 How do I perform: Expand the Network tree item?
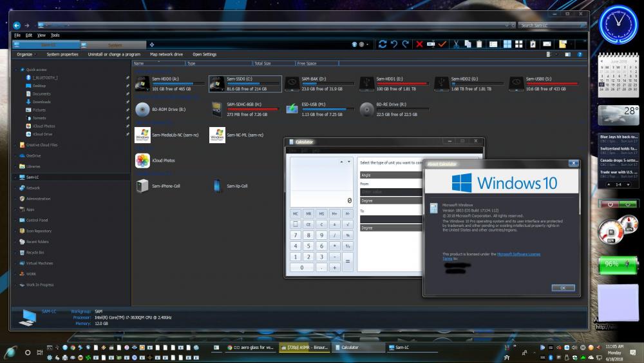pos(16,188)
